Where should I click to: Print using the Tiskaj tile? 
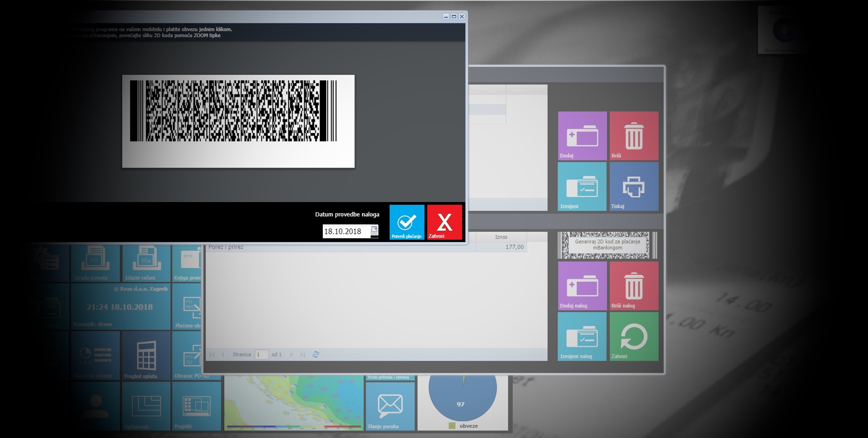[x=634, y=186]
